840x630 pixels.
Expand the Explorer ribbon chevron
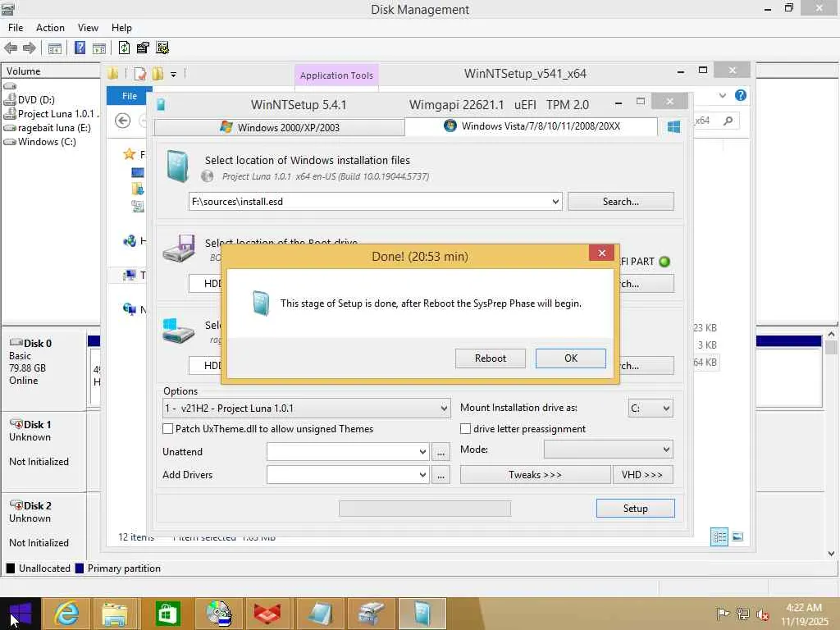[723, 95]
